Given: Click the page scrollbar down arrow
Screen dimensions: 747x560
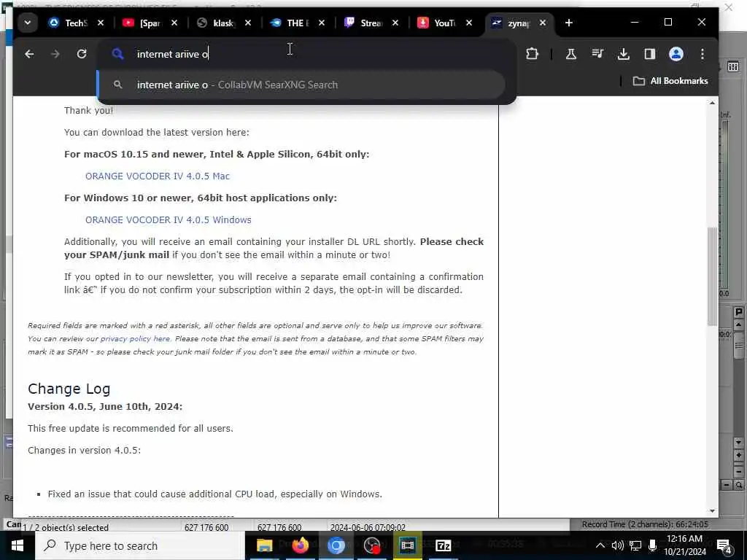Looking at the screenshot, I should click(712, 511).
